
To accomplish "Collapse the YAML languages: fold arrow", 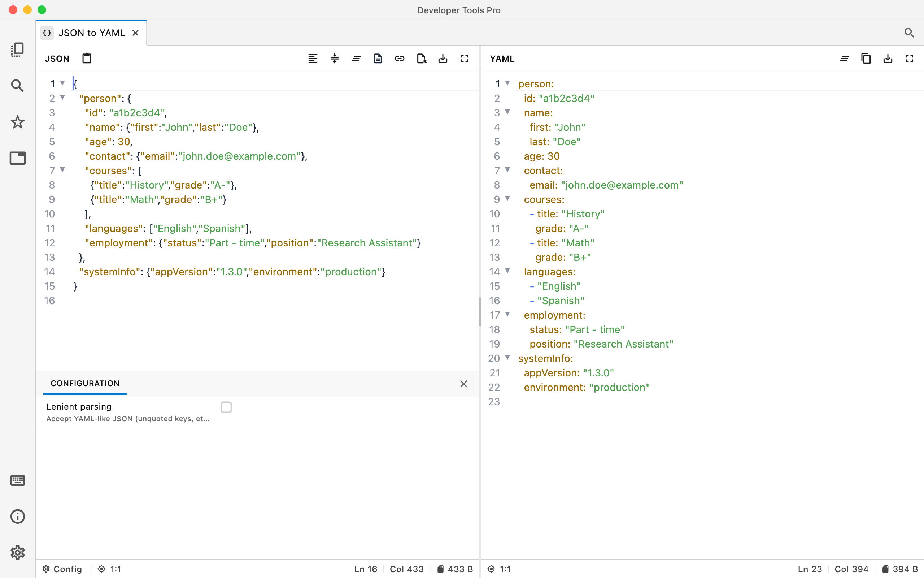I will [x=507, y=271].
